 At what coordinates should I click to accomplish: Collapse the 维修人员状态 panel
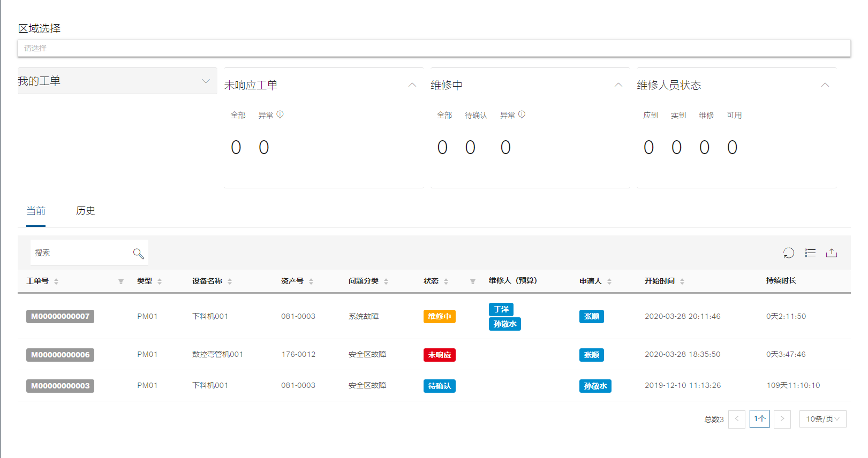pyautogui.click(x=825, y=85)
